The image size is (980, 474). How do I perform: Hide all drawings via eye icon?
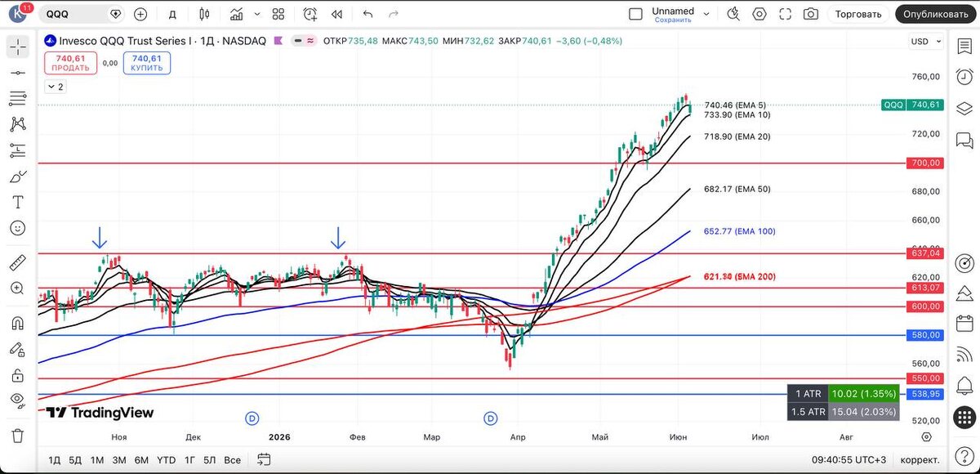pyautogui.click(x=18, y=400)
